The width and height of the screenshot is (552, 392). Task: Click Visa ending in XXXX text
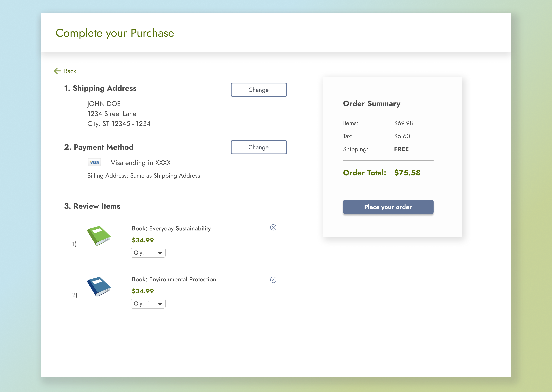click(x=141, y=163)
